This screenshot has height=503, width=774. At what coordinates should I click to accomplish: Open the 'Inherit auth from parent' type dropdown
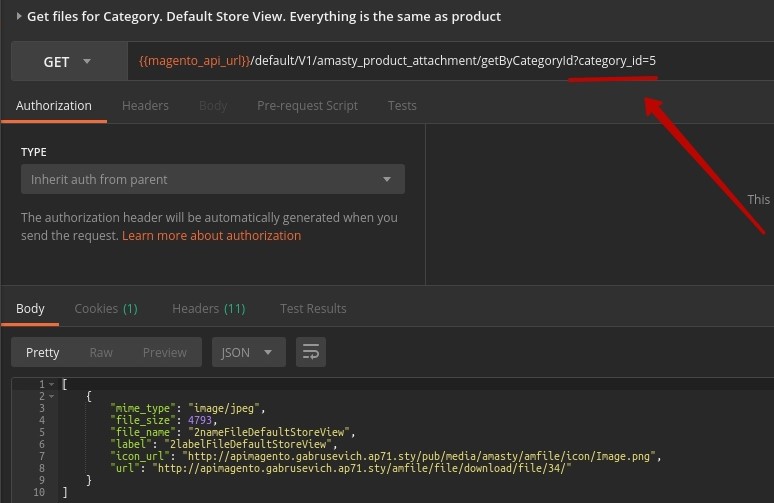click(212, 180)
